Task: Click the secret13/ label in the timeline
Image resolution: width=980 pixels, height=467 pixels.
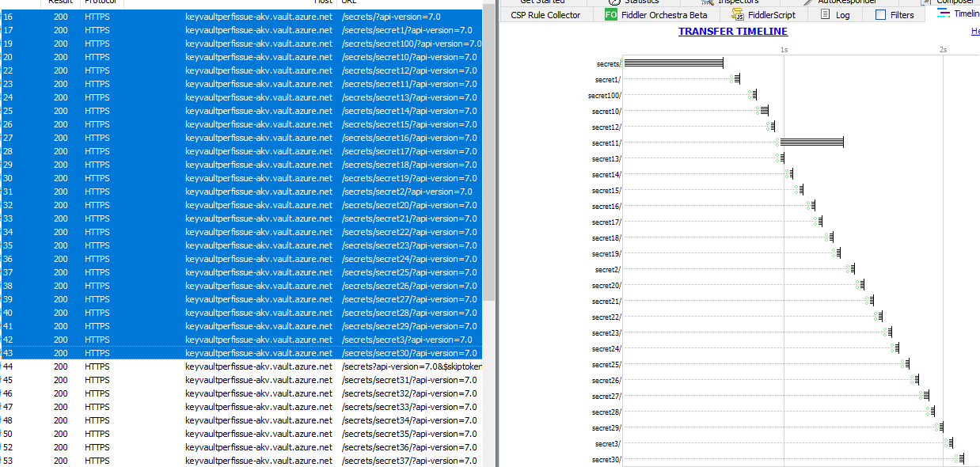Action: 607,159
